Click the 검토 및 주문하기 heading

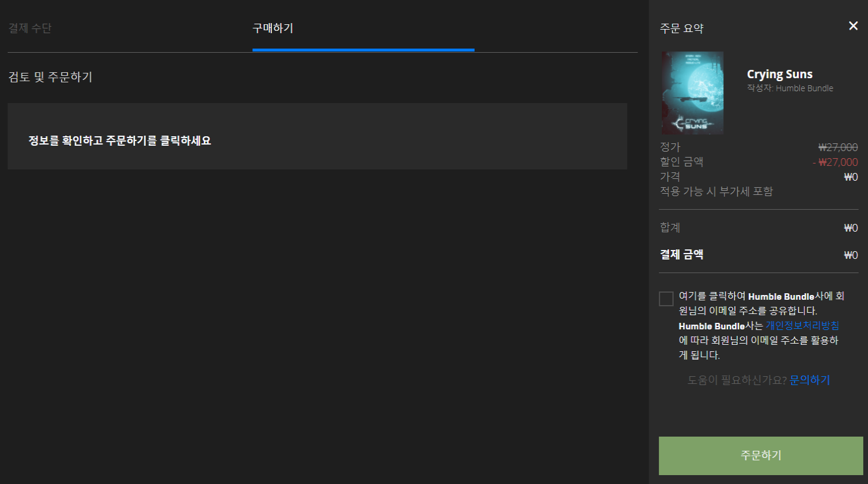click(50, 77)
